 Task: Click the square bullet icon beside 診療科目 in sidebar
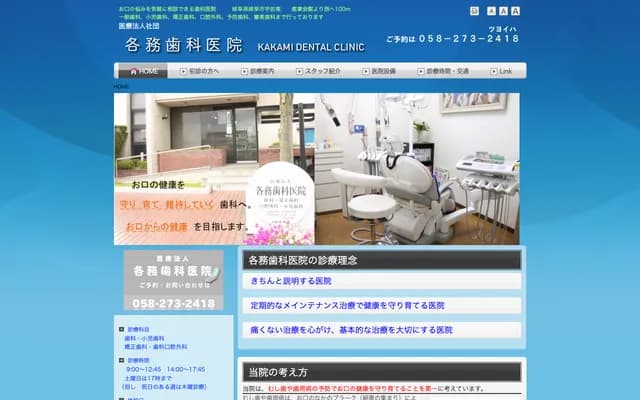coord(121,329)
